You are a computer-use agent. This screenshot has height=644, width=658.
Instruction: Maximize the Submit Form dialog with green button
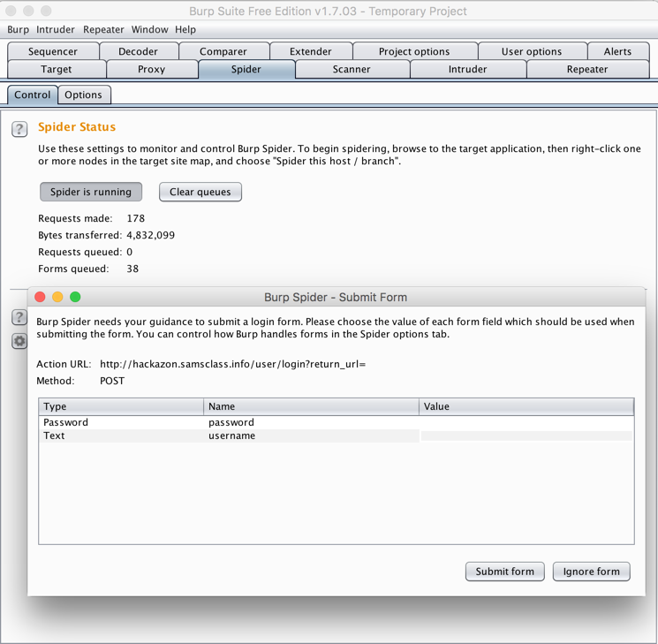pyautogui.click(x=75, y=297)
